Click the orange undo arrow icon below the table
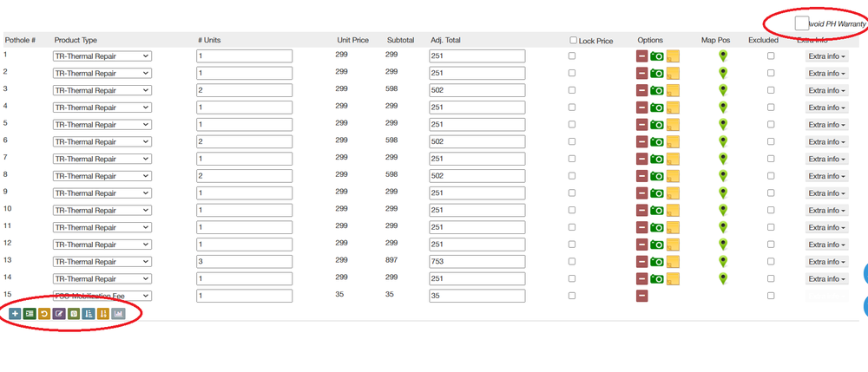The height and width of the screenshot is (372, 868). point(44,313)
